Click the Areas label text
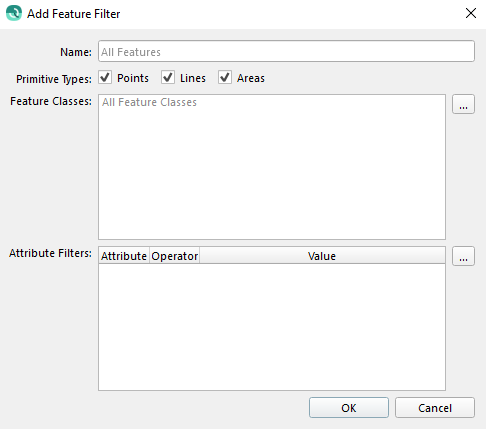The image size is (486, 429). (251, 78)
